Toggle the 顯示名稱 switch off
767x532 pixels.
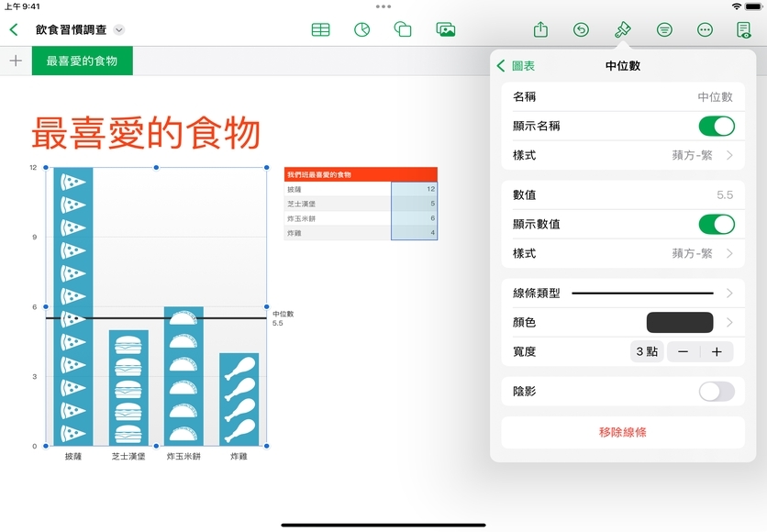click(x=716, y=126)
